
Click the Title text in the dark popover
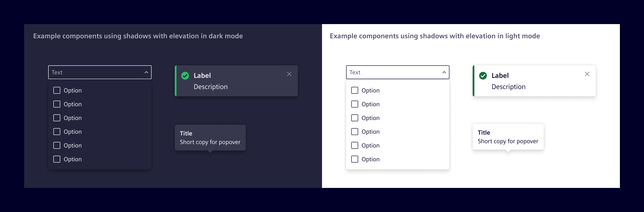point(186,133)
